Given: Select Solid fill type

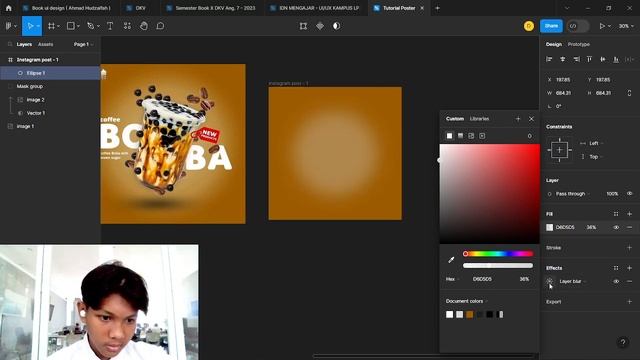Looking at the screenshot, I should coord(449,136).
